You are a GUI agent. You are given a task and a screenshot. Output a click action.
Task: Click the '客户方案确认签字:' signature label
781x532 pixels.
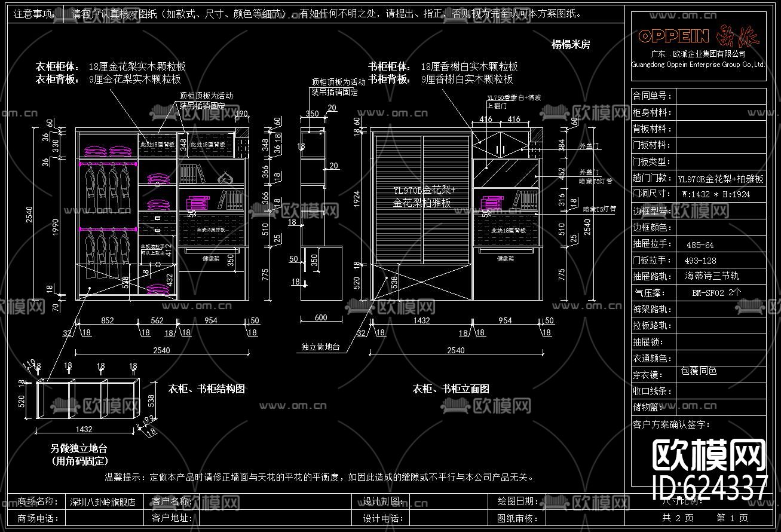[x=672, y=424]
